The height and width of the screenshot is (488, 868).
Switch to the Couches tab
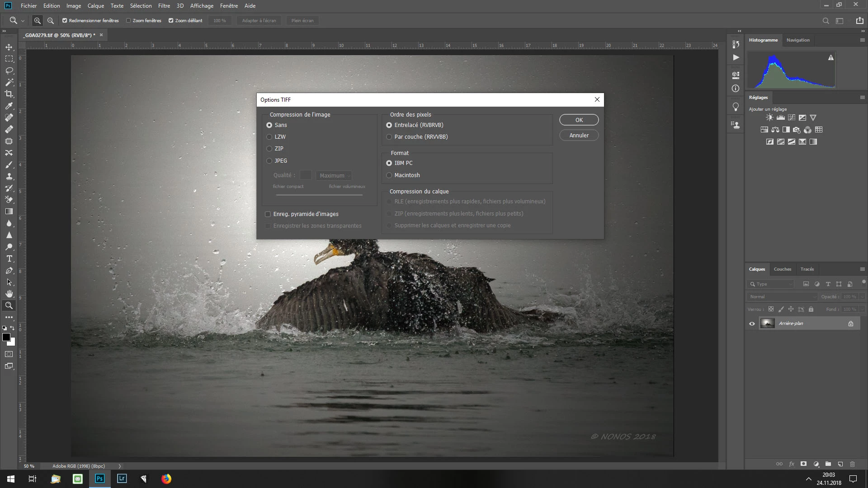[782, 269]
